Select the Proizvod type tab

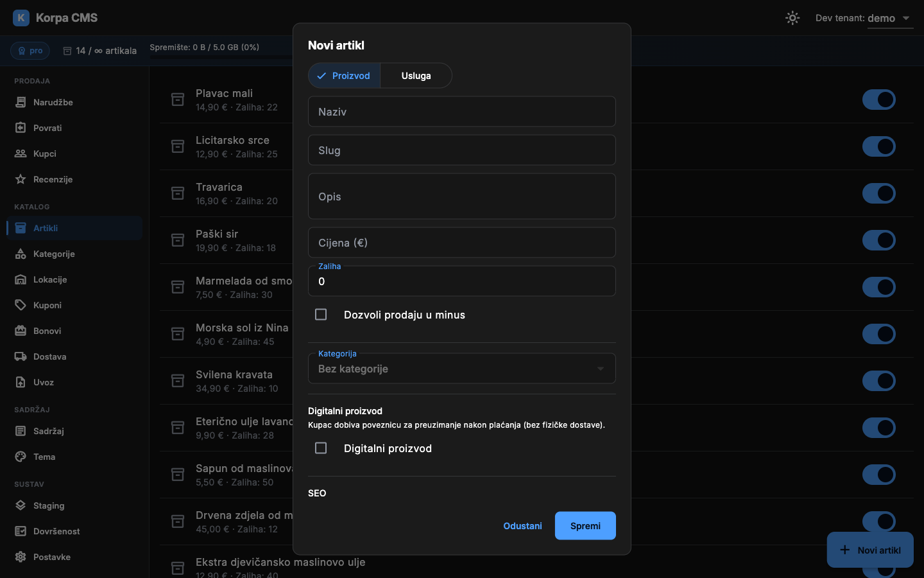pyautogui.click(x=345, y=76)
